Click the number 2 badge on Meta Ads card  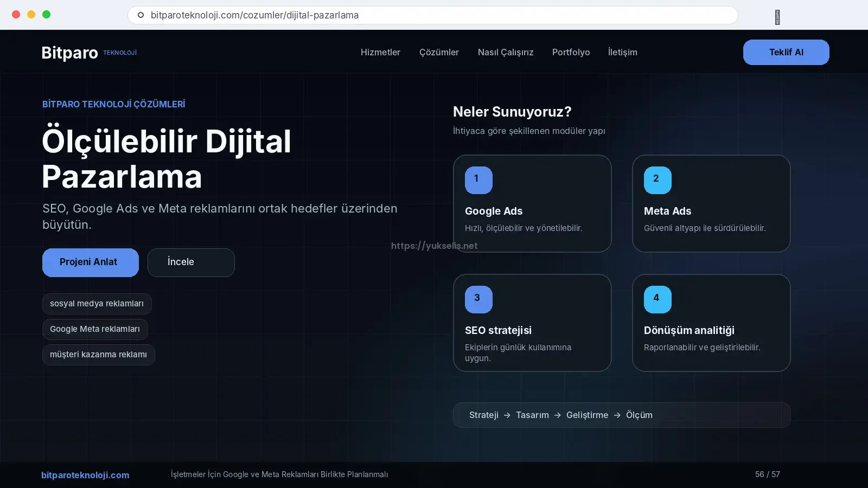[x=658, y=180]
